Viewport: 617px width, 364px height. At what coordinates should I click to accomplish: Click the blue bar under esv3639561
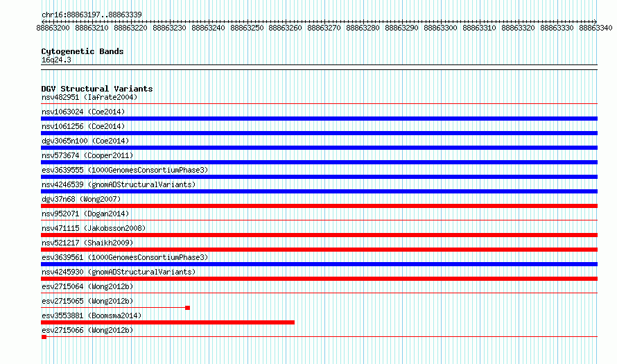tap(319, 264)
